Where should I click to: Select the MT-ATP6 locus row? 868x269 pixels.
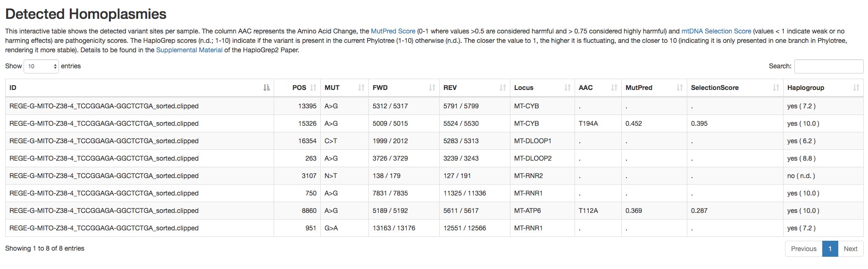click(x=434, y=211)
